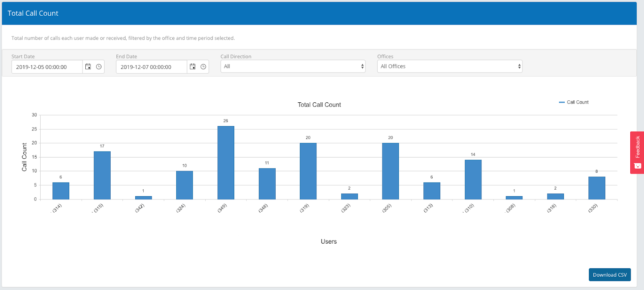Select the bar for user (308)

click(x=514, y=198)
